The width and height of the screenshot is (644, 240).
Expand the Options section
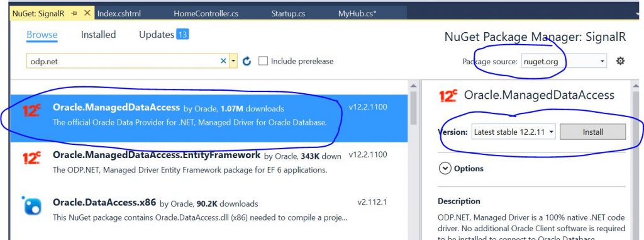pyautogui.click(x=461, y=168)
